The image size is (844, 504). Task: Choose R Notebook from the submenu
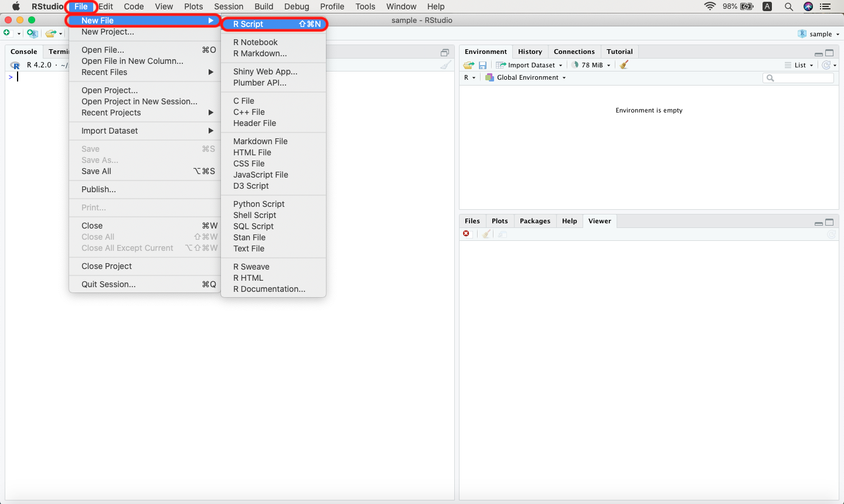pos(274,42)
